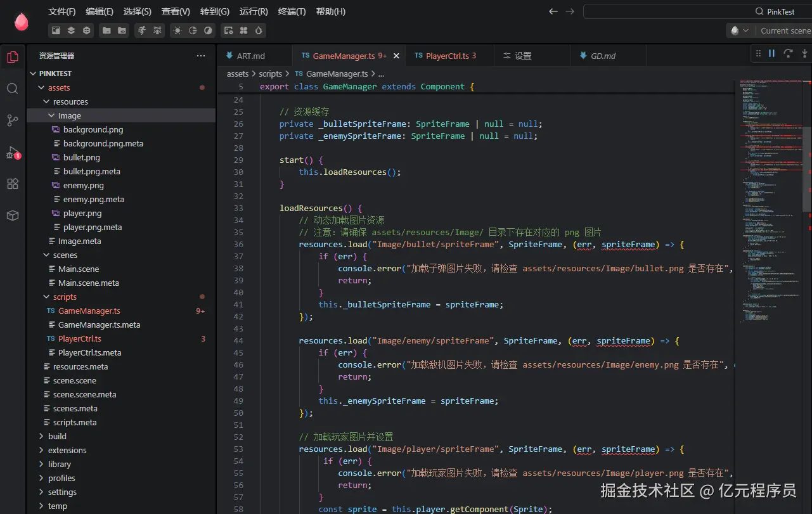Collapse the Image folder in tree
812x514 pixels.
52,116
